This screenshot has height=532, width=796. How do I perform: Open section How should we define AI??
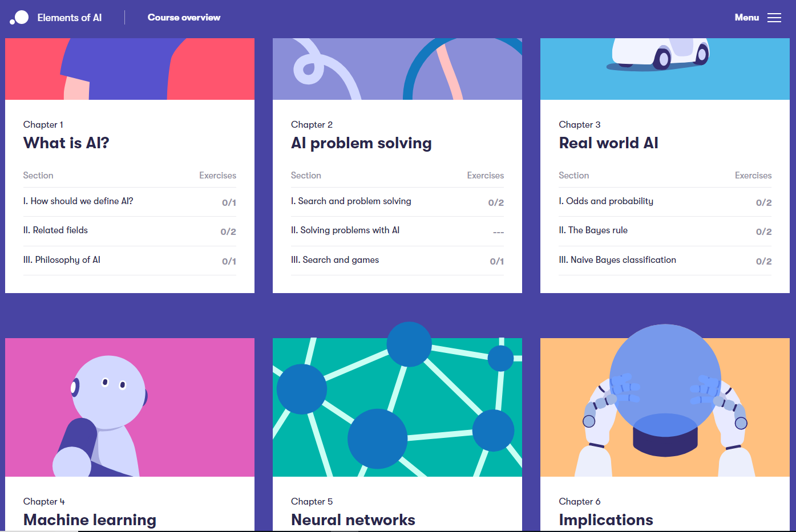78,201
